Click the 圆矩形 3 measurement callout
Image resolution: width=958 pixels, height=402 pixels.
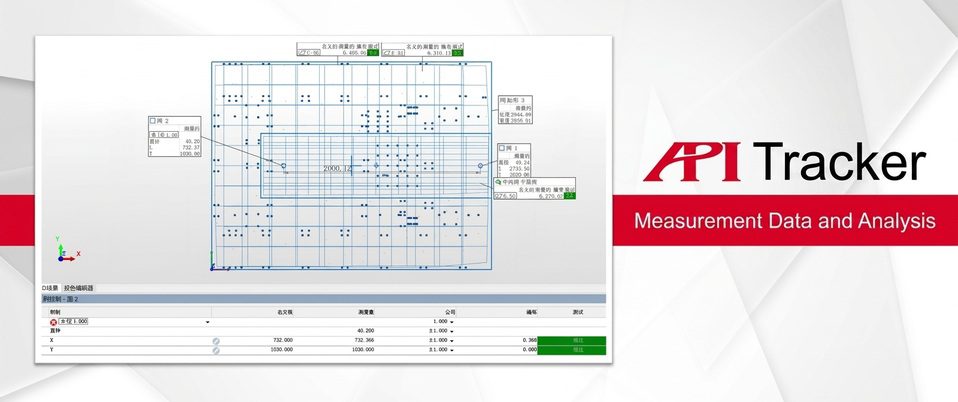click(515, 110)
